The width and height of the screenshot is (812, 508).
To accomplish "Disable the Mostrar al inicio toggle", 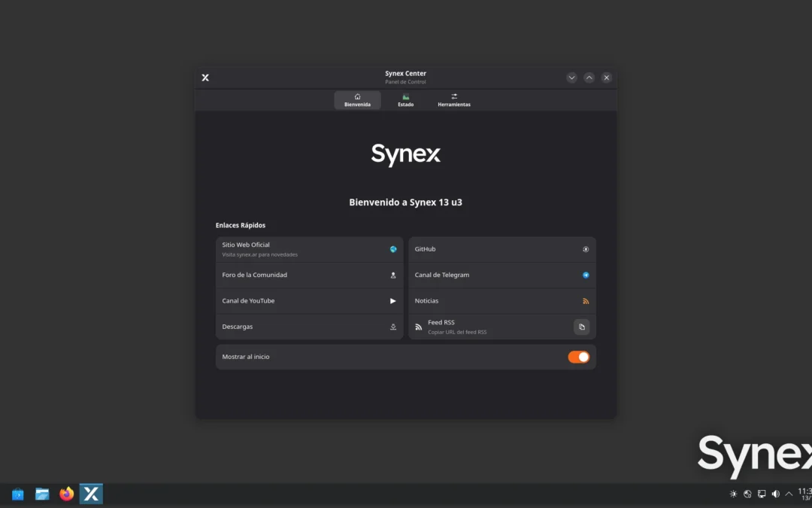I will pos(578,357).
